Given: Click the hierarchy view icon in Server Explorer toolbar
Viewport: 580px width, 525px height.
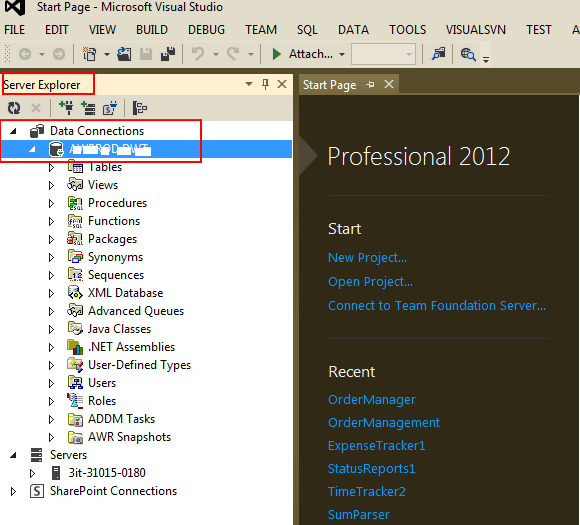Looking at the screenshot, I should 139,108.
